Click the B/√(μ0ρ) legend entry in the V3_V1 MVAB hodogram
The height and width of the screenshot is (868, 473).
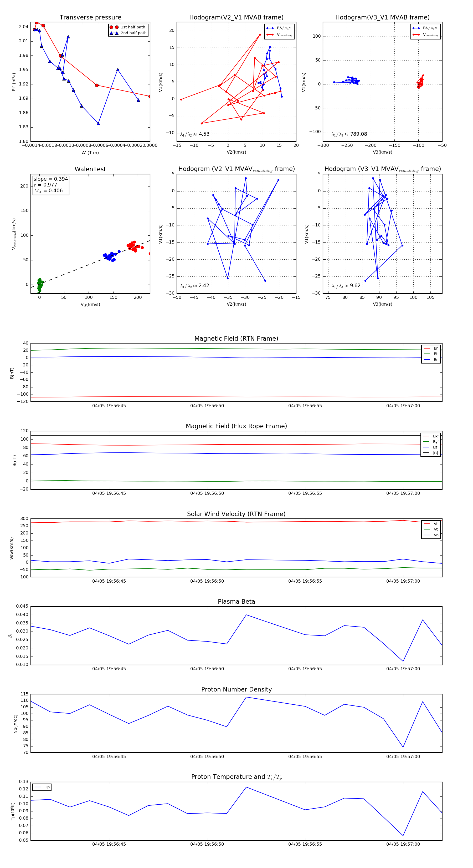click(x=425, y=28)
